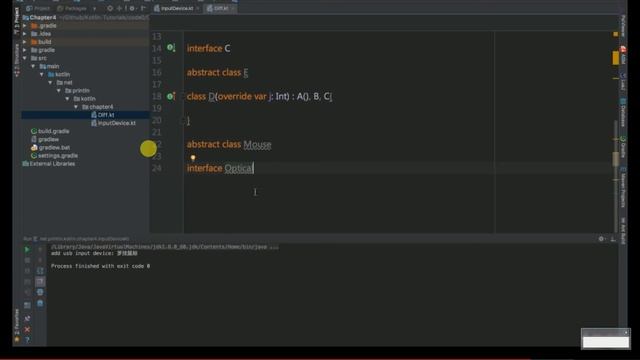Click 'interface C' code on line 14

209,48
